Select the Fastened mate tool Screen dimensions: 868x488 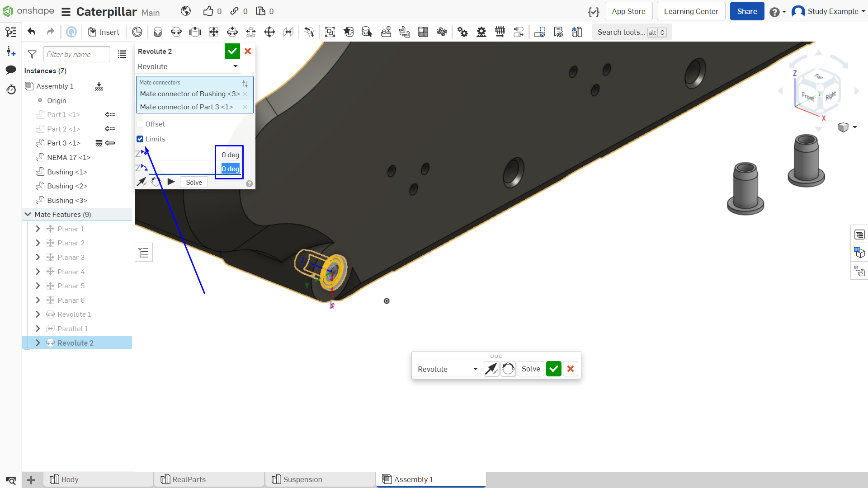[x=158, y=32]
